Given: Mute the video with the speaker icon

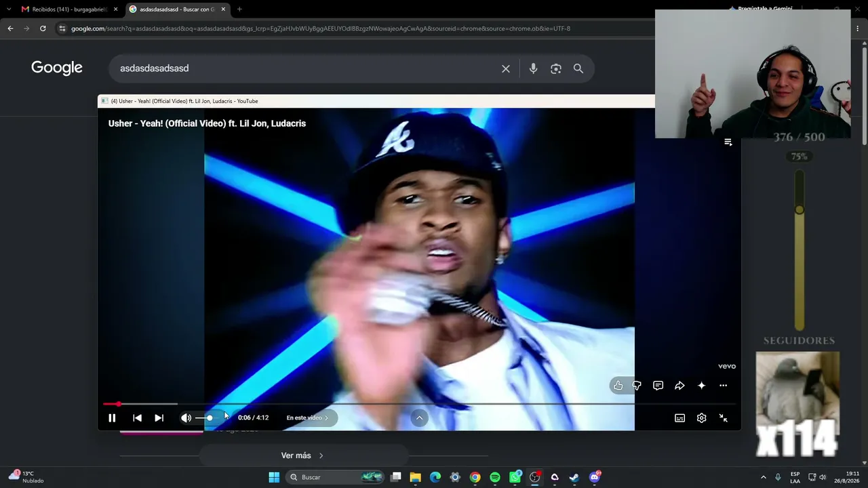Looking at the screenshot, I should coord(186,418).
